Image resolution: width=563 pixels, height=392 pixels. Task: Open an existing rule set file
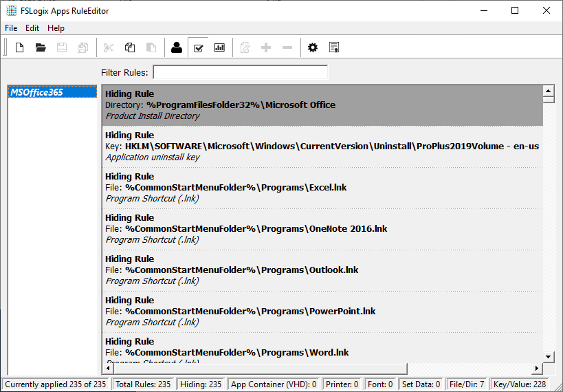tap(41, 47)
